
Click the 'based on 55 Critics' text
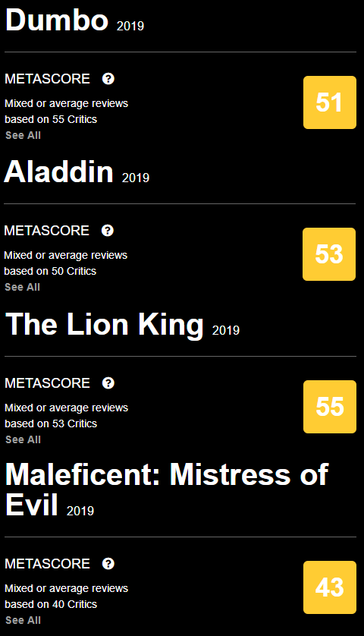point(51,119)
